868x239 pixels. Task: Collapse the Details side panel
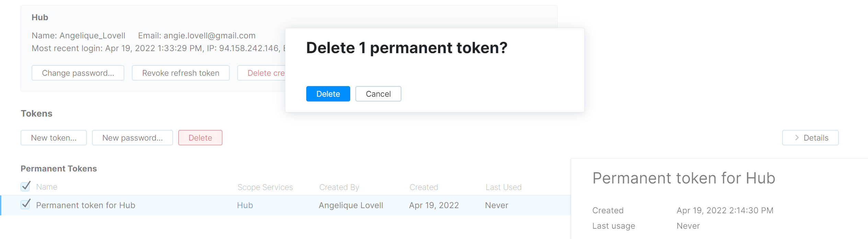click(x=810, y=138)
